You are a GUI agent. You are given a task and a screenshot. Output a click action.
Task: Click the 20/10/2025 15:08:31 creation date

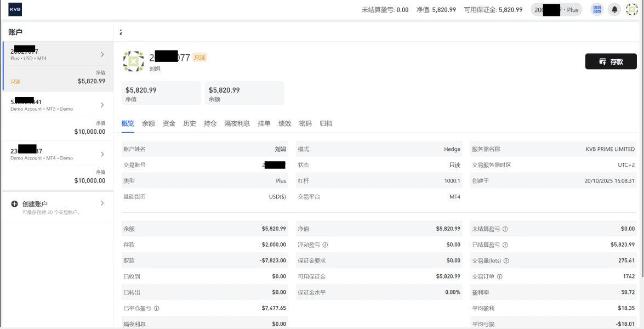tap(609, 181)
